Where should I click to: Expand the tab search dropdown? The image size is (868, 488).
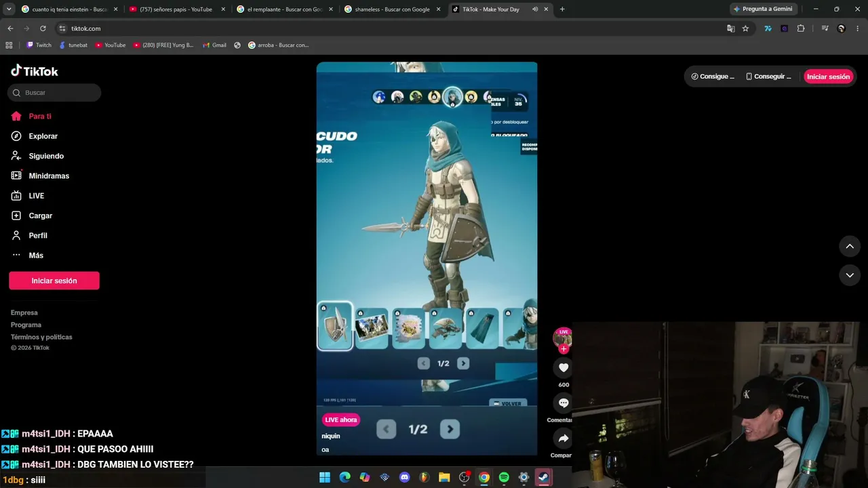9,9
